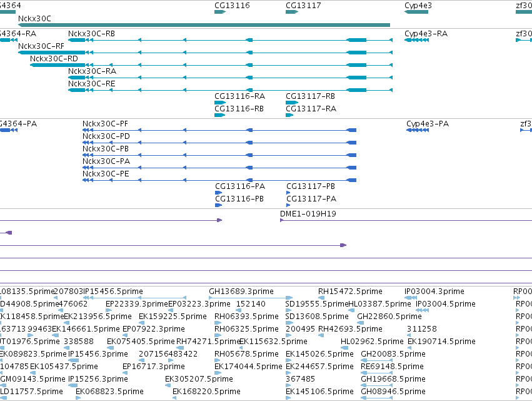The height and width of the screenshot is (401, 532).
Task: Click the 152140 EST label
Action: (x=251, y=304)
